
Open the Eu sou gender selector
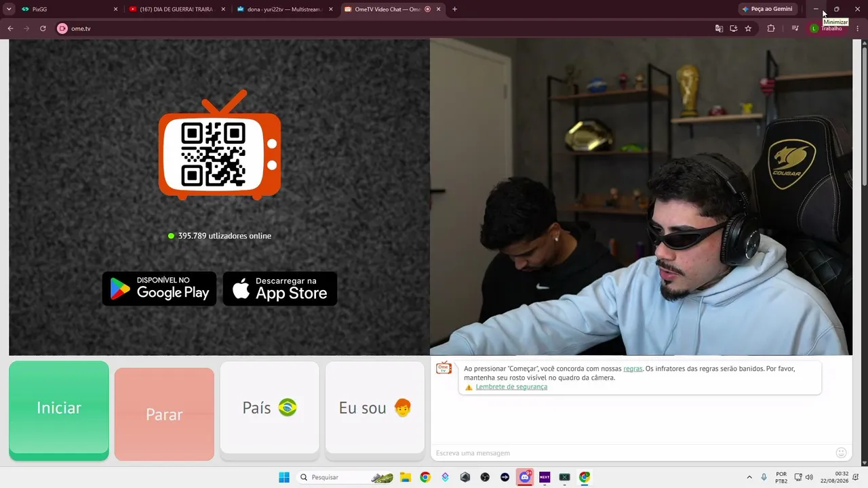pos(375,407)
